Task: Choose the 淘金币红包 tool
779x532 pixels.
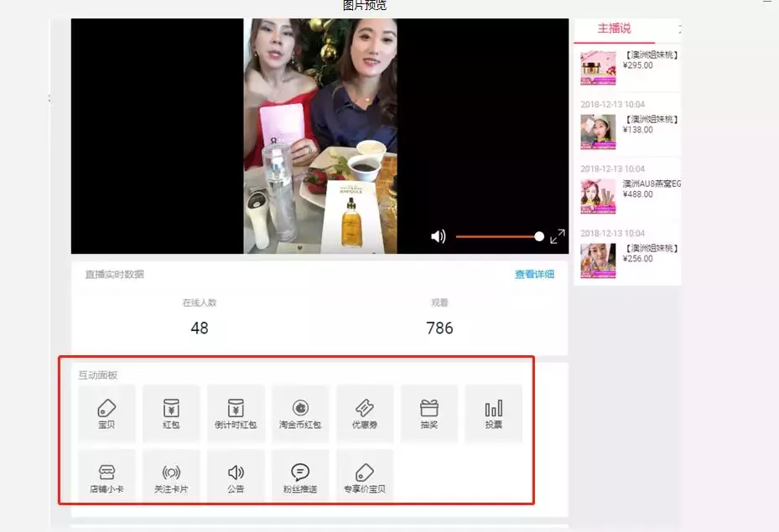Action: coord(300,413)
